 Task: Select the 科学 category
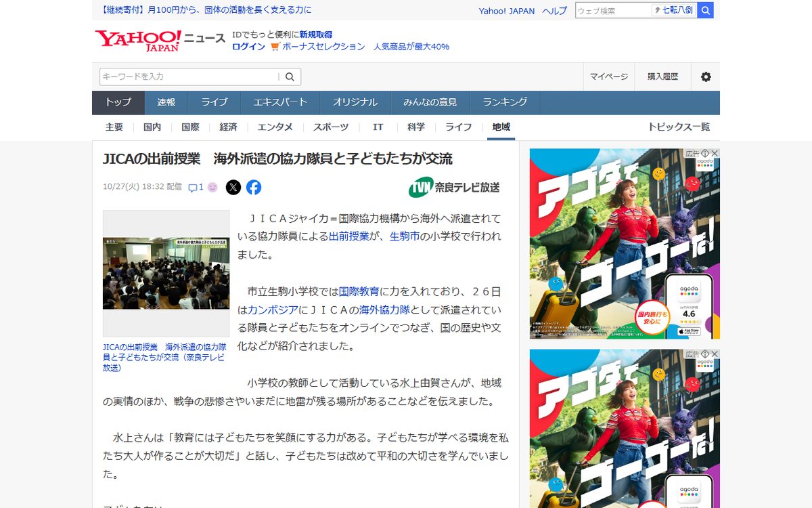[x=416, y=127]
